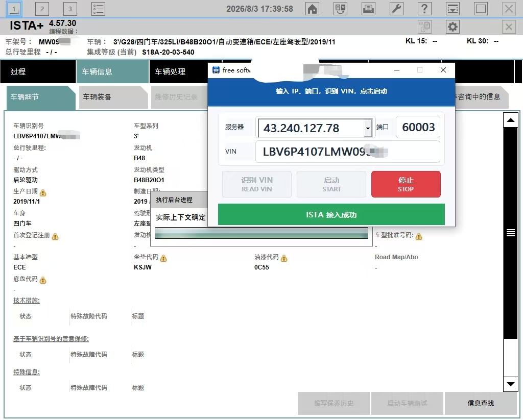
Task: Click the maximize square icon in ISTA toolbar
Action: pyautogui.click(x=481, y=9)
